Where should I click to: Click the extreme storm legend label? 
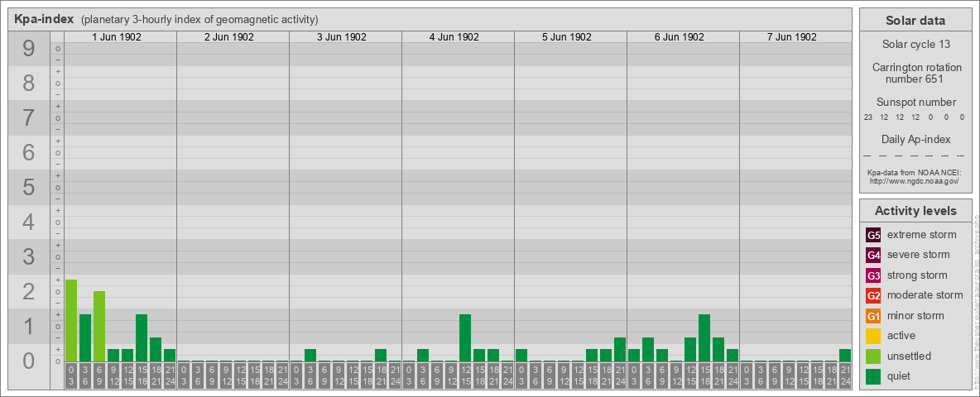click(921, 235)
